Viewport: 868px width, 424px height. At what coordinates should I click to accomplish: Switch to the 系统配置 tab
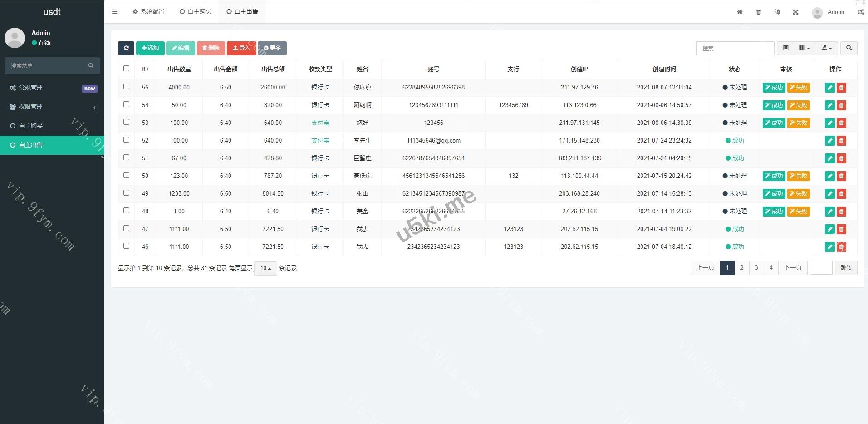click(x=148, y=12)
